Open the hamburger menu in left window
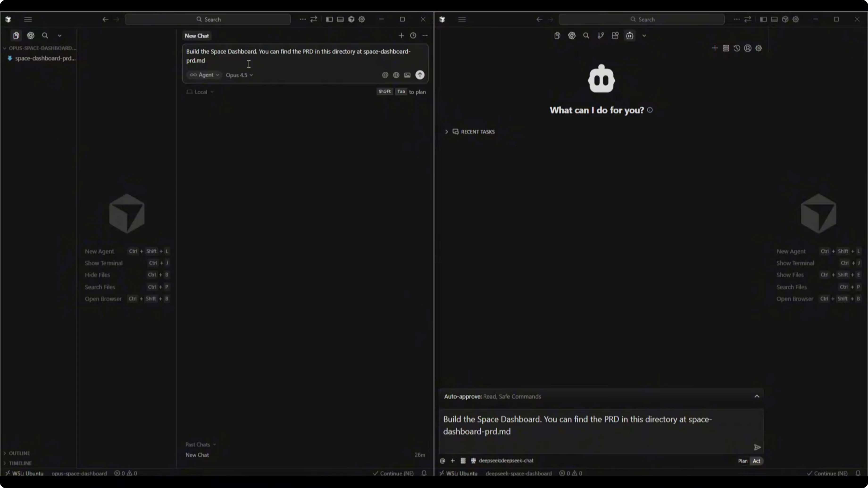Screen dimensions: 868x488 click(x=28, y=19)
